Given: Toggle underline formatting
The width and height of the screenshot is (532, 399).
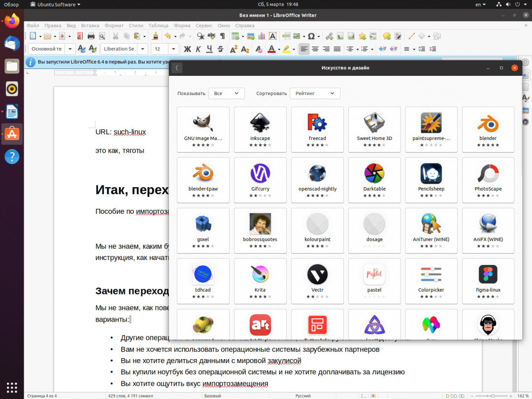Looking at the screenshot, I should tap(210, 49).
